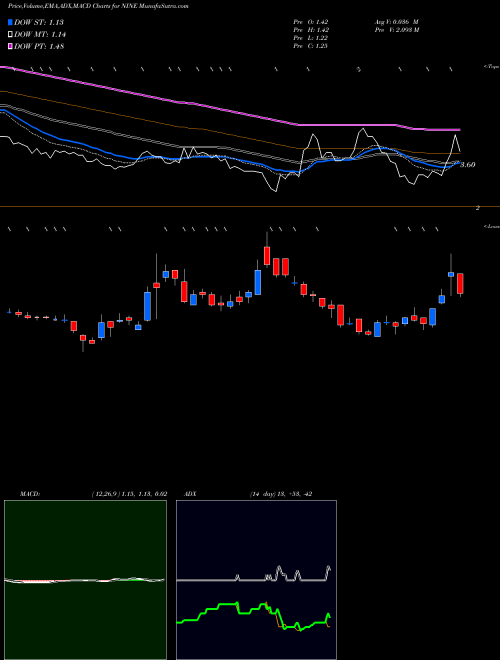
Task: Select the 'DOW ST: 1.13' legend label
Action: (39, 22)
